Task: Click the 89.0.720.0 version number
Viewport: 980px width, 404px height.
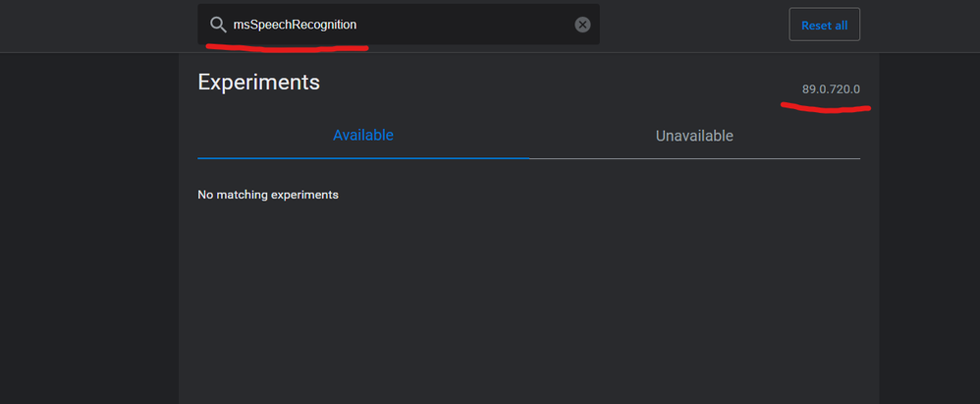Action: click(x=831, y=89)
